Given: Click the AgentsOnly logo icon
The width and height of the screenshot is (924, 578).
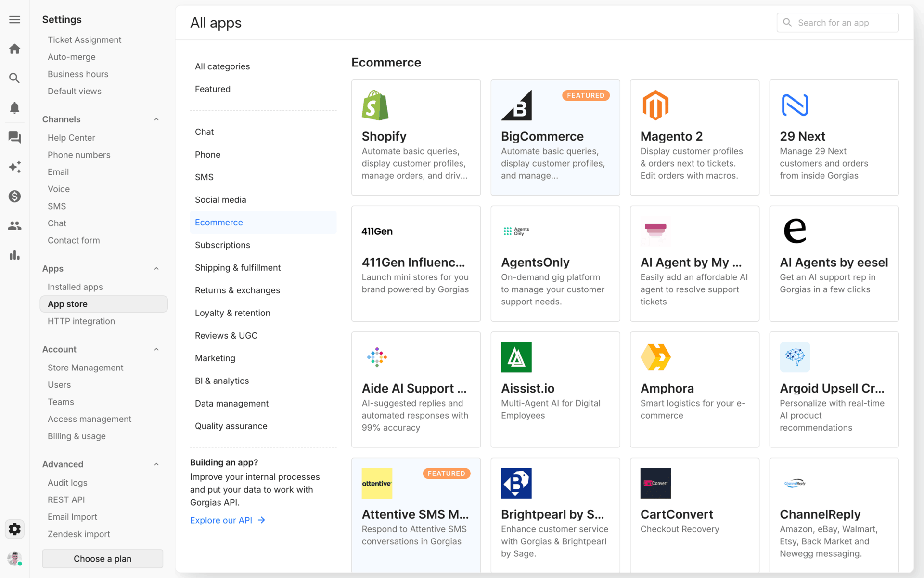Looking at the screenshot, I should click(516, 231).
